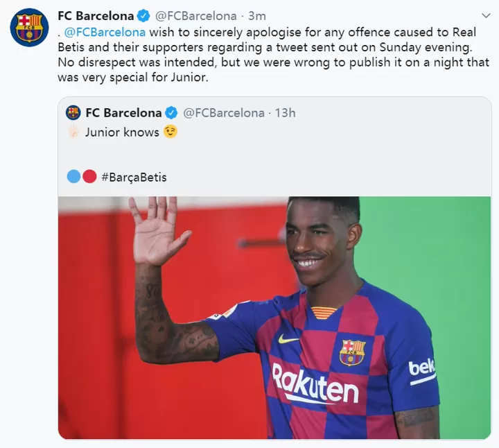499x448 pixels.
Task: Open the 3m timestamp link
Action: tap(256, 15)
